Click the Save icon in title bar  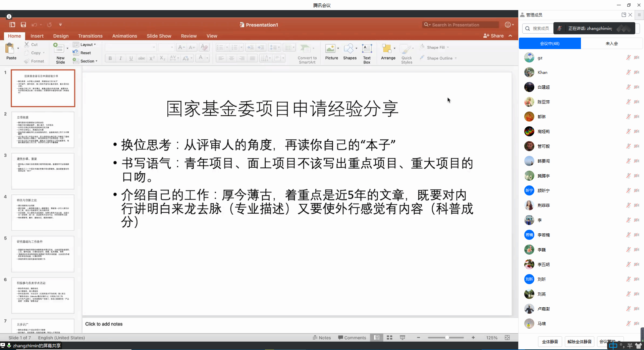tap(23, 25)
